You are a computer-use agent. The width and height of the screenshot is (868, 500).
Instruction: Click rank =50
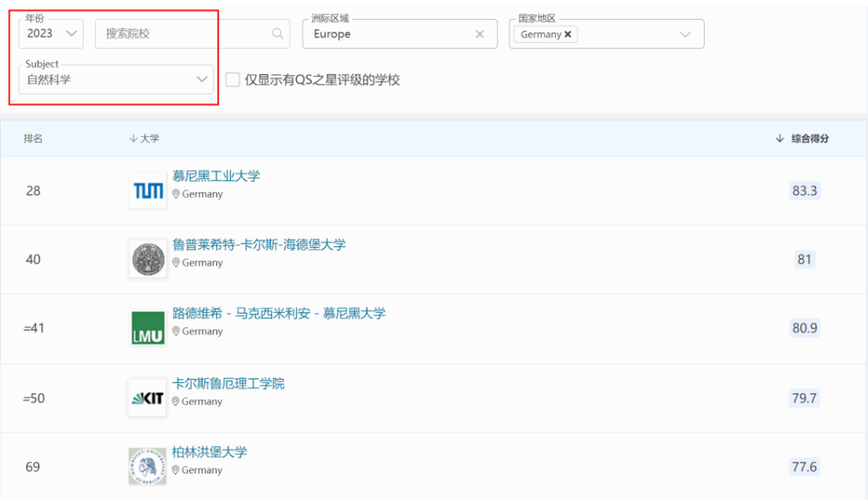33,398
